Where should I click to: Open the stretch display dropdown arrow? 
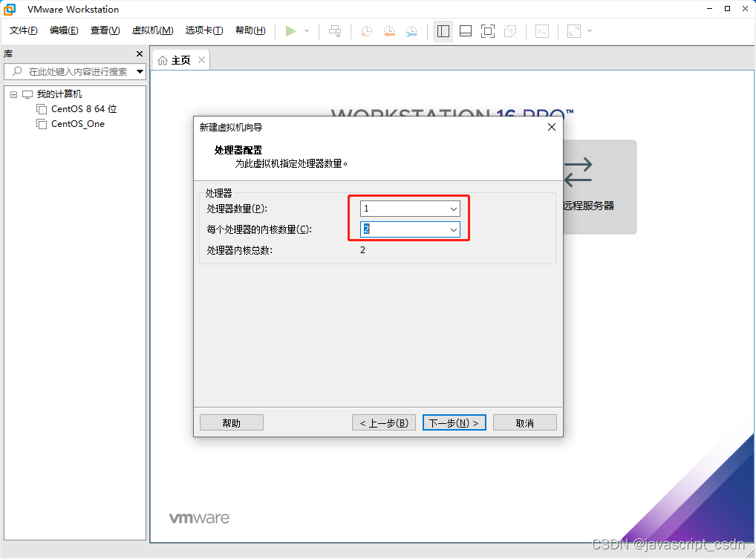[x=589, y=31]
